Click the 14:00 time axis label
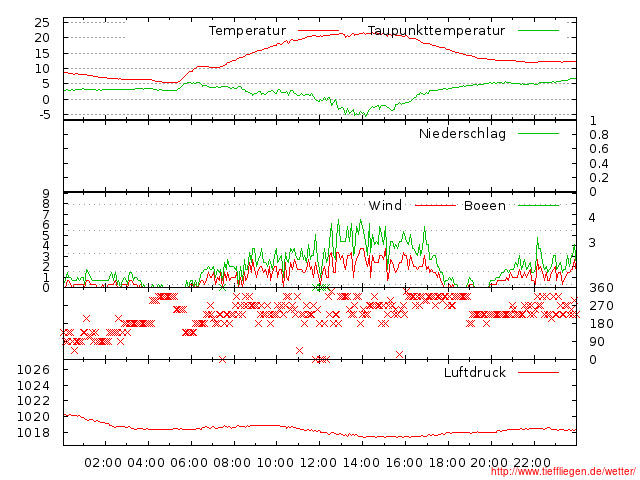Image resolution: width=640 pixels, height=480 pixels. (361, 463)
